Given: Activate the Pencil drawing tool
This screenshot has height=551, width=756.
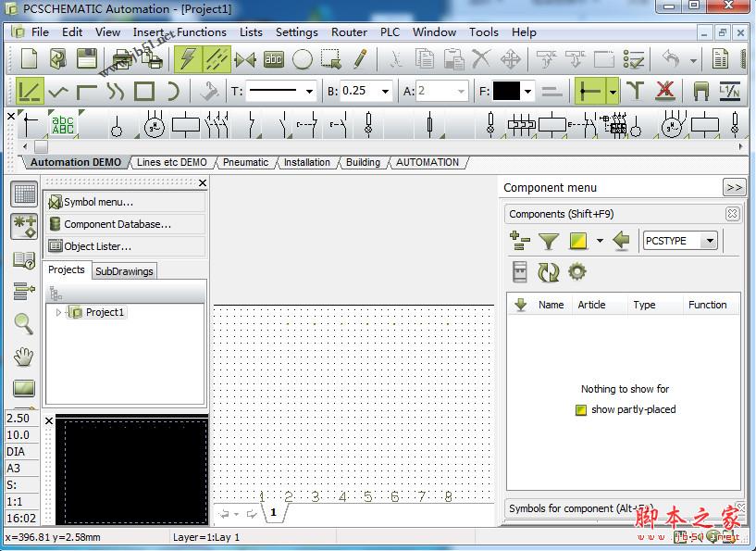Looking at the screenshot, I should point(360,59).
